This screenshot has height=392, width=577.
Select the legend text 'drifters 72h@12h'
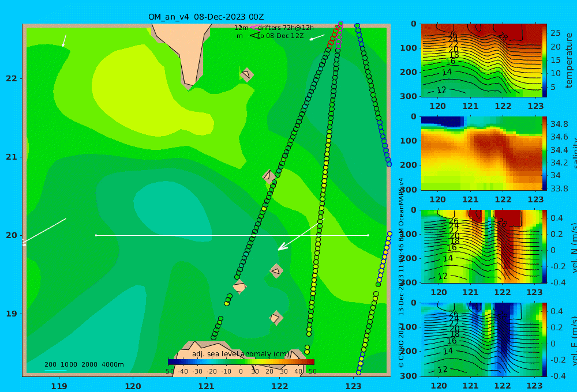[x=286, y=28]
